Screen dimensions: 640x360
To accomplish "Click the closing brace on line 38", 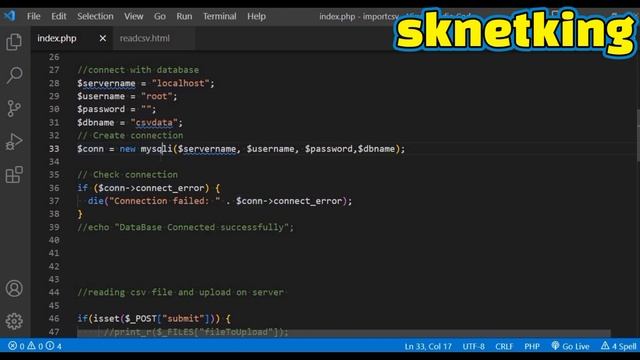I will coord(80,214).
